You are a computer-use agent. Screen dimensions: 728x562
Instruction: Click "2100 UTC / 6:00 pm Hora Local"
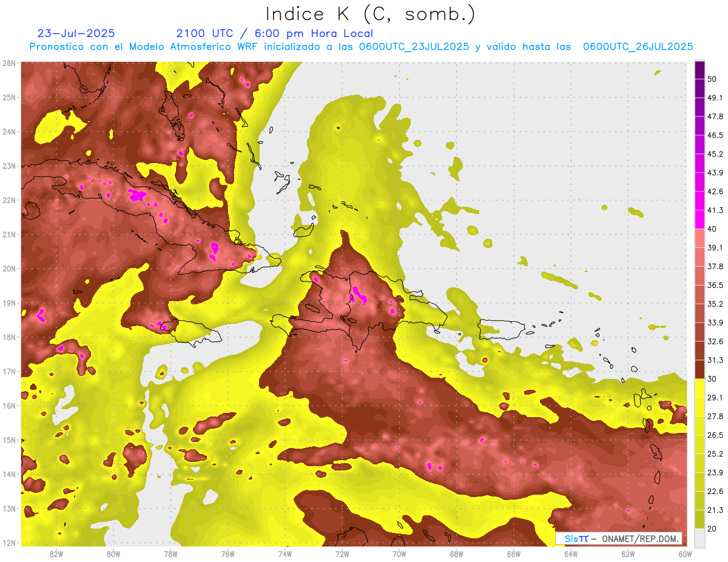tap(275, 33)
